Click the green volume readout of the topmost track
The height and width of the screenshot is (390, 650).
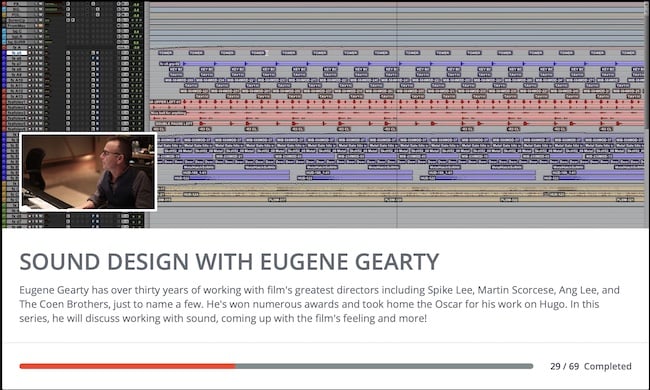click(x=136, y=4)
